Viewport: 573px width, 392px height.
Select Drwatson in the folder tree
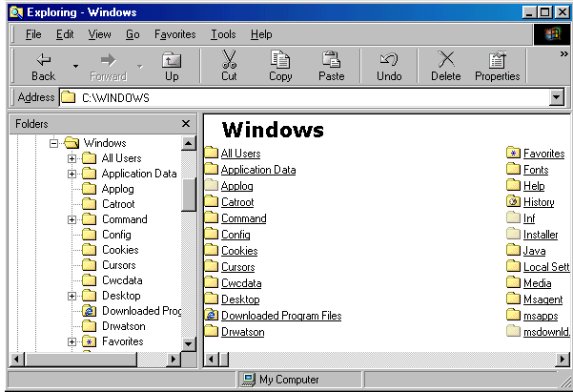[124, 326]
